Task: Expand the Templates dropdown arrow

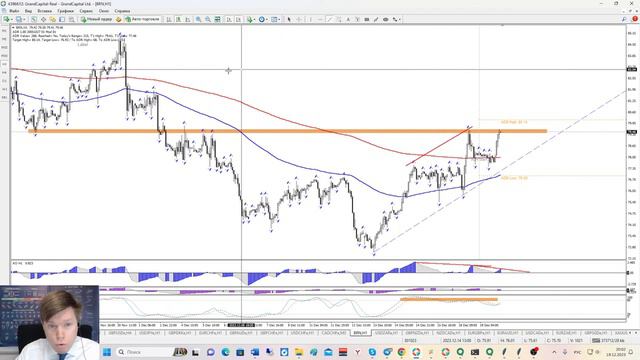Action: pos(280,19)
